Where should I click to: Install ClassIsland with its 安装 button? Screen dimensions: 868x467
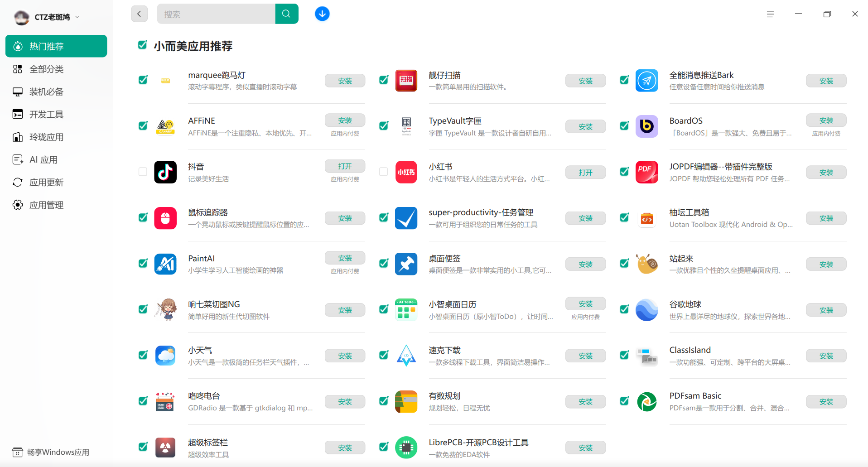pyautogui.click(x=826, y=356)
